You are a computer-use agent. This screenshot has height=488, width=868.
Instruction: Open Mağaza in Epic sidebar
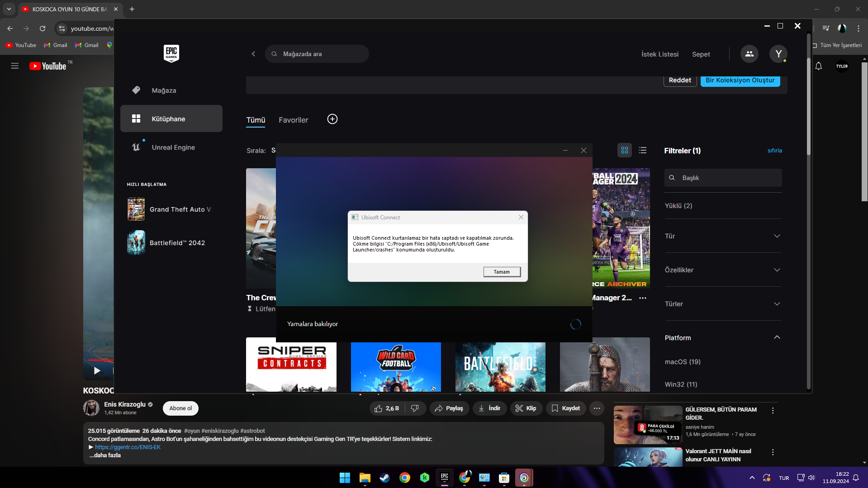[171, 90]
